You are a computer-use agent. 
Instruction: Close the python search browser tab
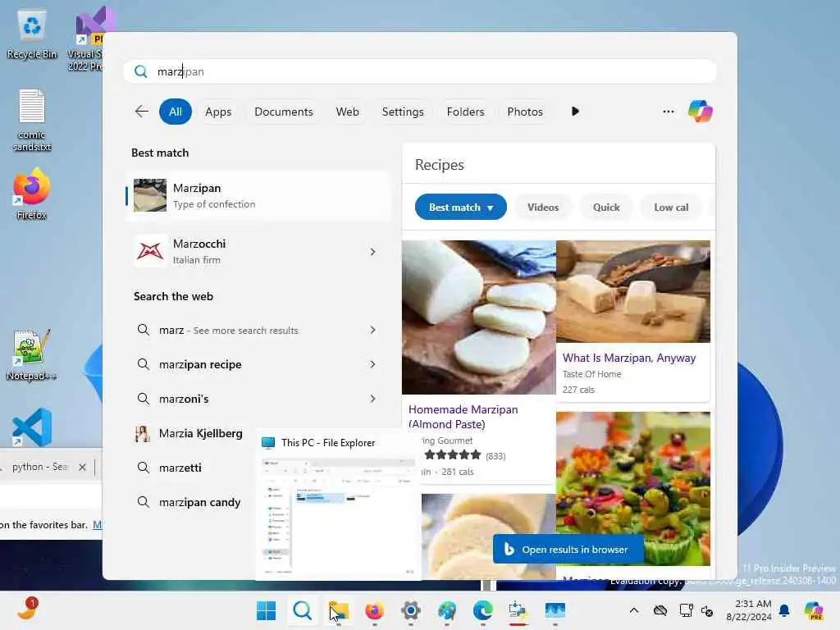coord(82,467)
